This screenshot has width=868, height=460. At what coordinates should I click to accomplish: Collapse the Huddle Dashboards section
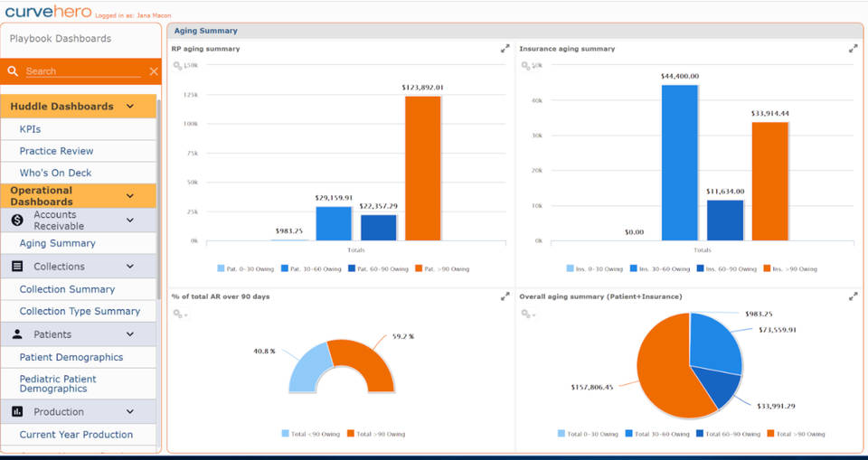pyautogui.click(x=130, y=107)
